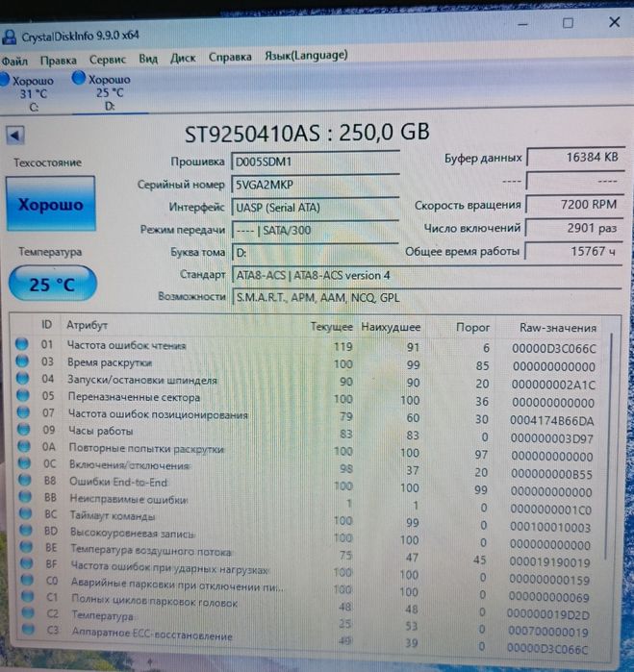Image resolution: width=634 pixels, height=672 pixels.
Task: Click status icon for attribute 07
Action: (x=23, y=411)
